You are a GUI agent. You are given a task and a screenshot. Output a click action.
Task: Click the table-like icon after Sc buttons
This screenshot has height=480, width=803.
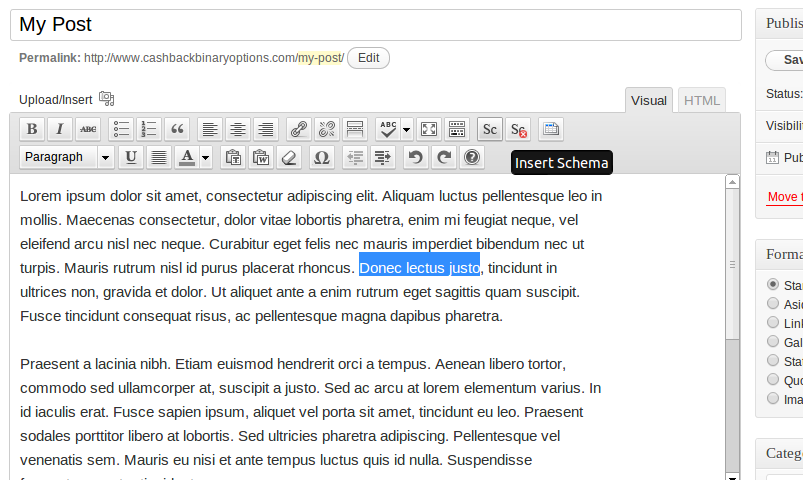[x=551, y=129]
